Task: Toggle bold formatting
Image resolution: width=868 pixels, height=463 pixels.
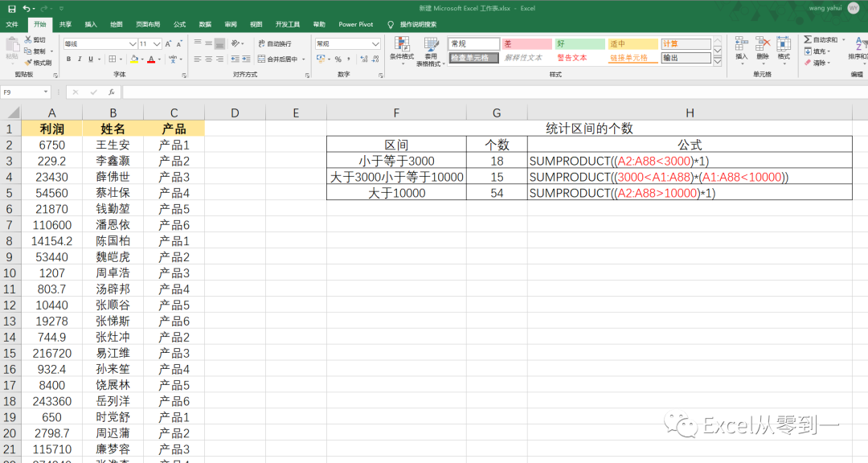Action: [68, 59]
